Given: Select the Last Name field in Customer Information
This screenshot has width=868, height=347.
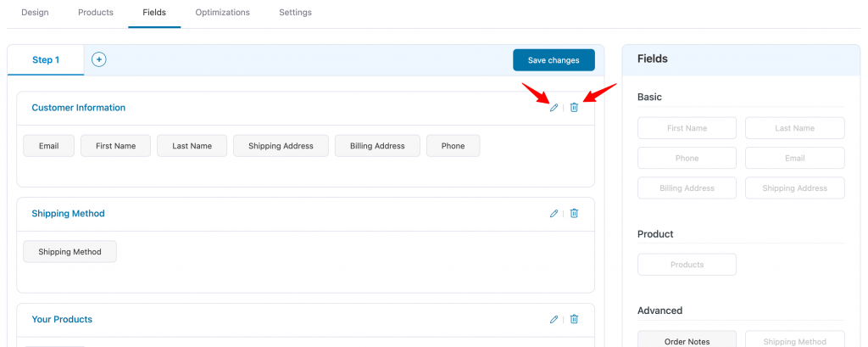Looking at the screenshot, I should tap(192, 146).
